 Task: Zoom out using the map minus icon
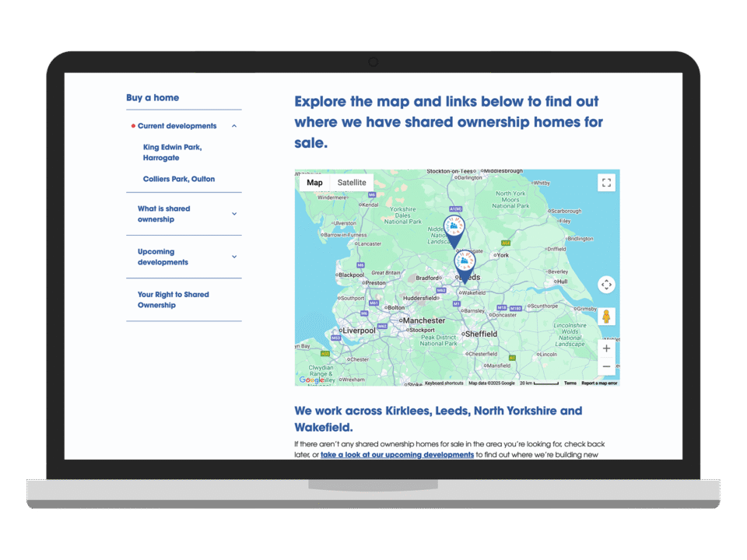(607, 366)
